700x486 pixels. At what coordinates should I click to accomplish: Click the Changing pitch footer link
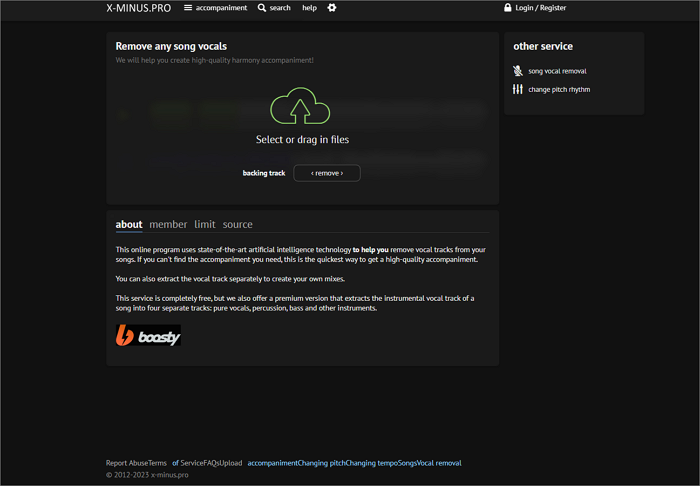point(323,463)
